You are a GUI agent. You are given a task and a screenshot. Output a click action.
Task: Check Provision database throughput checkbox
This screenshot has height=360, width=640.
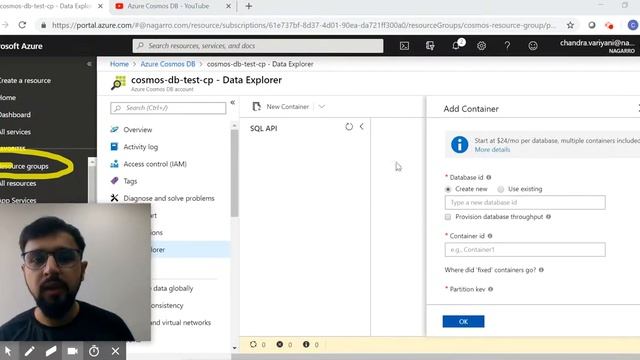(448, 217)
